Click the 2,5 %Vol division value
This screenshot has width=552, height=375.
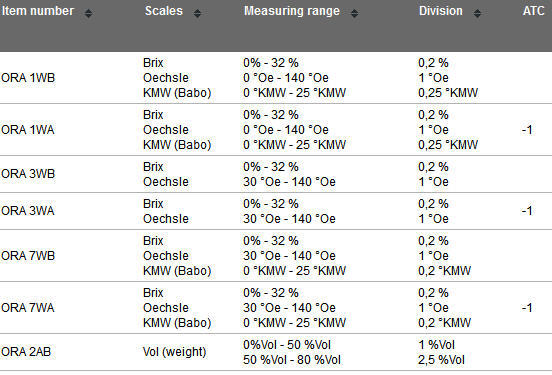point(441,360)
